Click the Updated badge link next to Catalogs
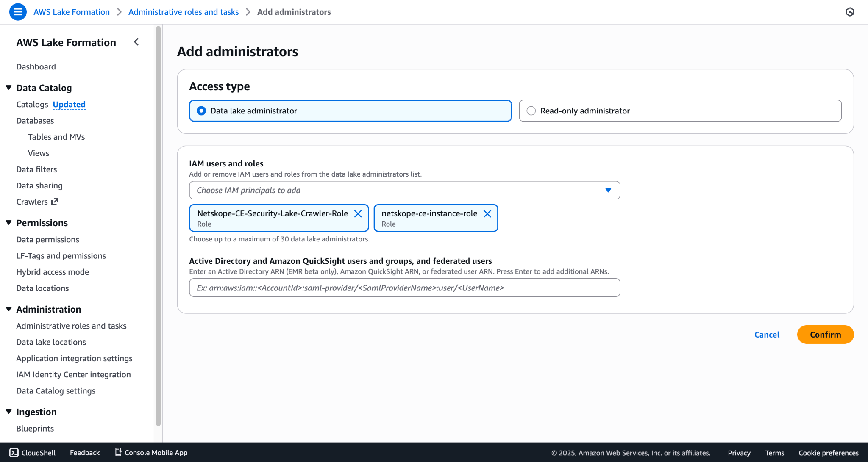Viewport: 868px width, 462px height. coord(69,105)
